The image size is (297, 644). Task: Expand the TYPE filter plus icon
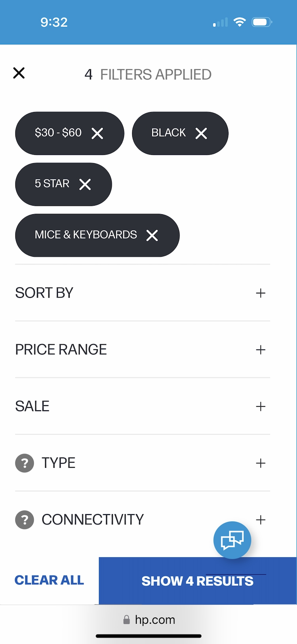click(x=261, y=463)
